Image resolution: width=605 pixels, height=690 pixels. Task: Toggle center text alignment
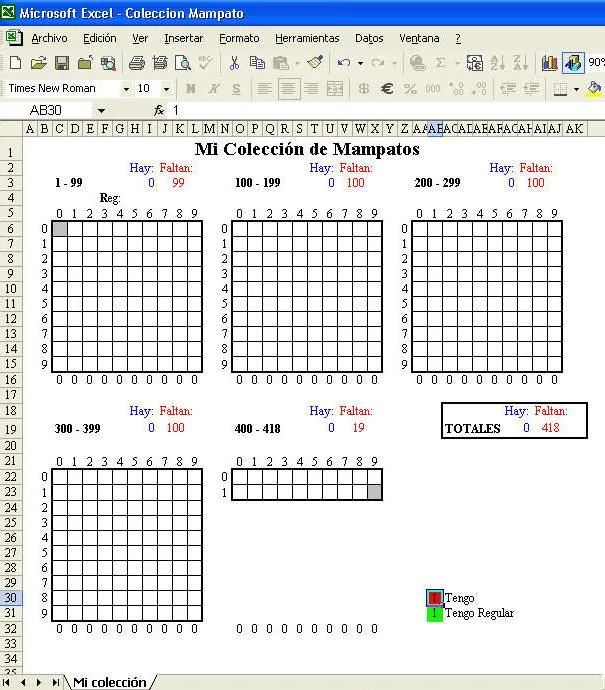tap(288, 88)
